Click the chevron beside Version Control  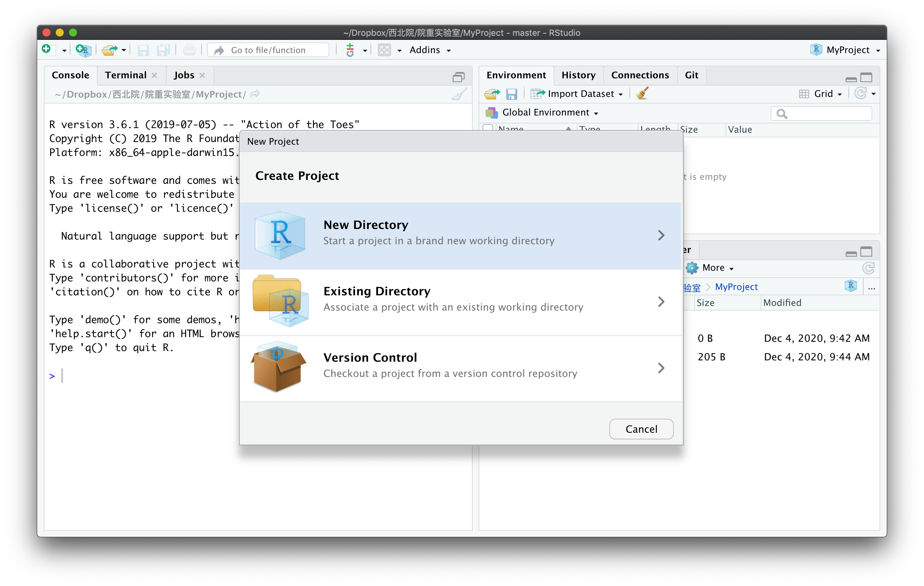click(x=661, y=368)
